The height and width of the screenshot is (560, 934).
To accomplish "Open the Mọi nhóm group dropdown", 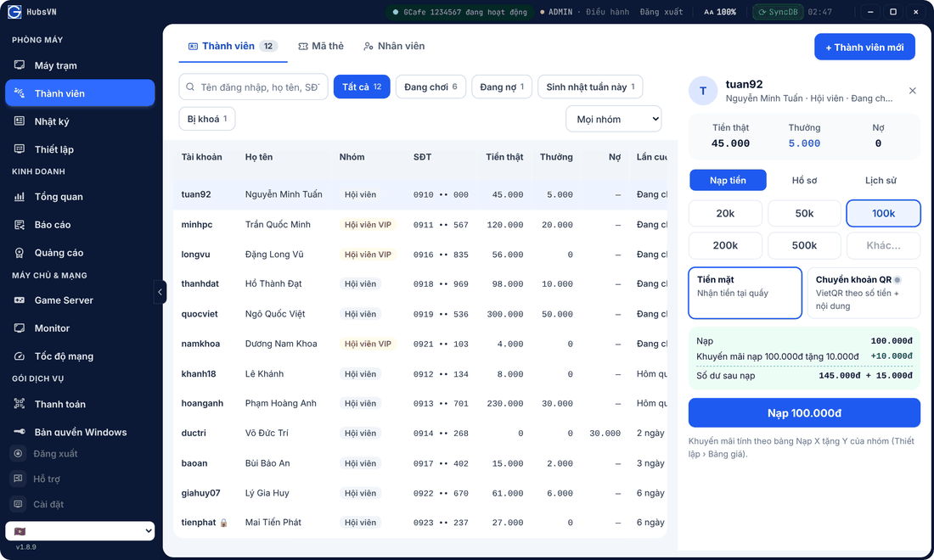I will [614, 119].
